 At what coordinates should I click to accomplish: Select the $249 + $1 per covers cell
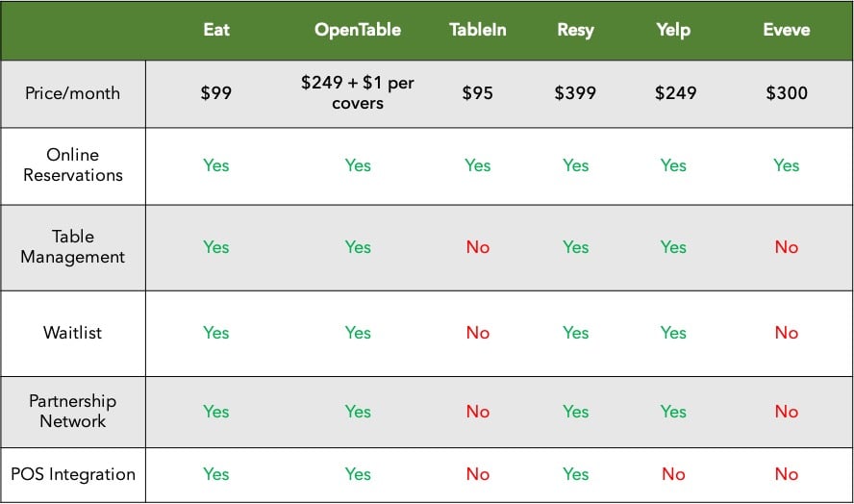click(x=358, y=92)
